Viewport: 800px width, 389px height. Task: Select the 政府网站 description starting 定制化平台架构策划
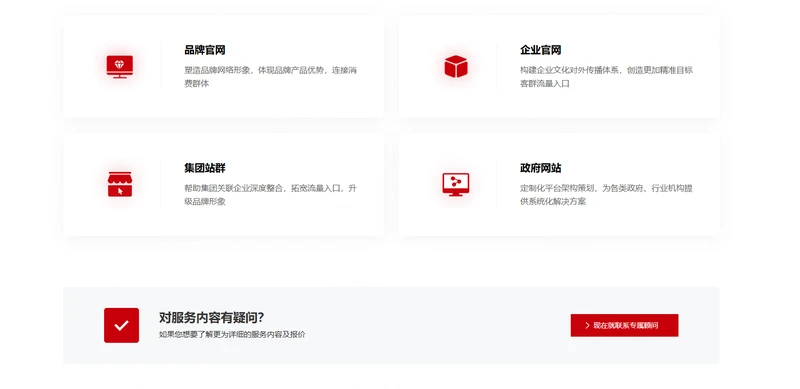point(607,194)
